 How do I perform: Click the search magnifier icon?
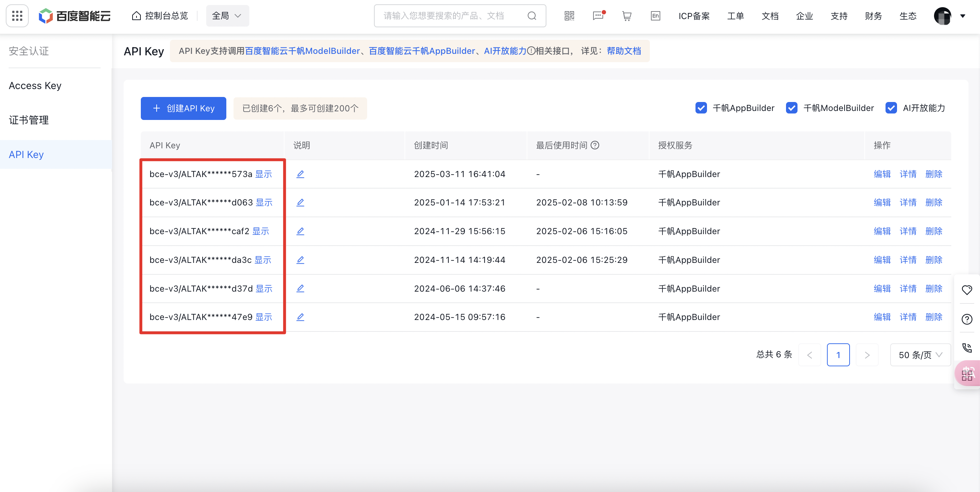532,15
